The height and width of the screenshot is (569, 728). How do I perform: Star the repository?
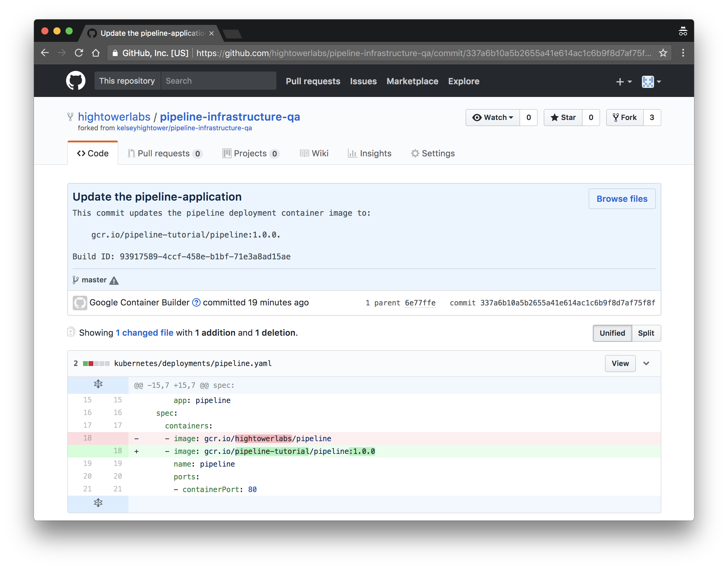click(x=563, y=118)
